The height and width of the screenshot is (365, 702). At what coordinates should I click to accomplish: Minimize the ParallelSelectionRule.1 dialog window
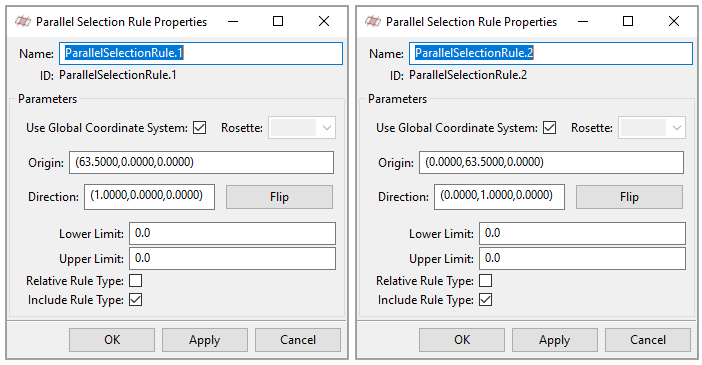(x=233, y=21)
